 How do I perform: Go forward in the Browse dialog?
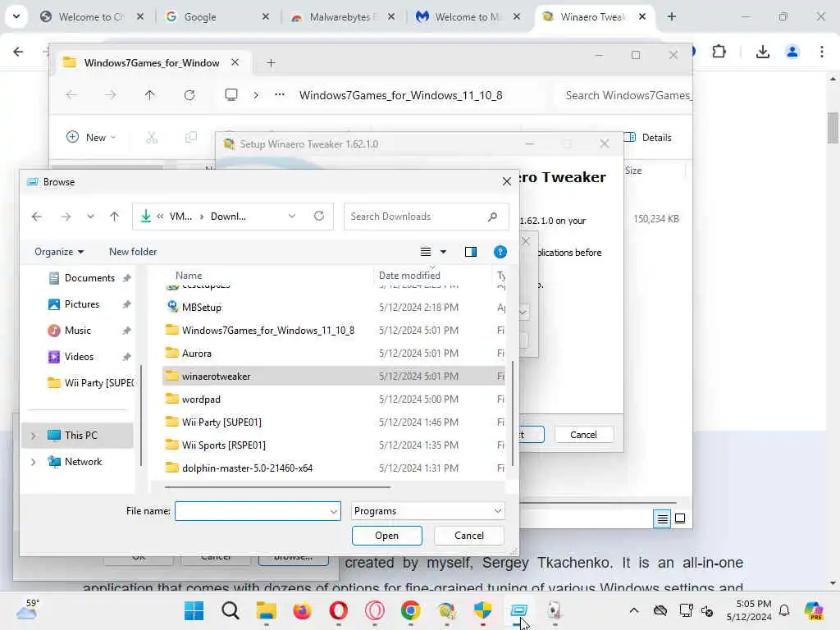pyautogui.click(x=66, y=217)
